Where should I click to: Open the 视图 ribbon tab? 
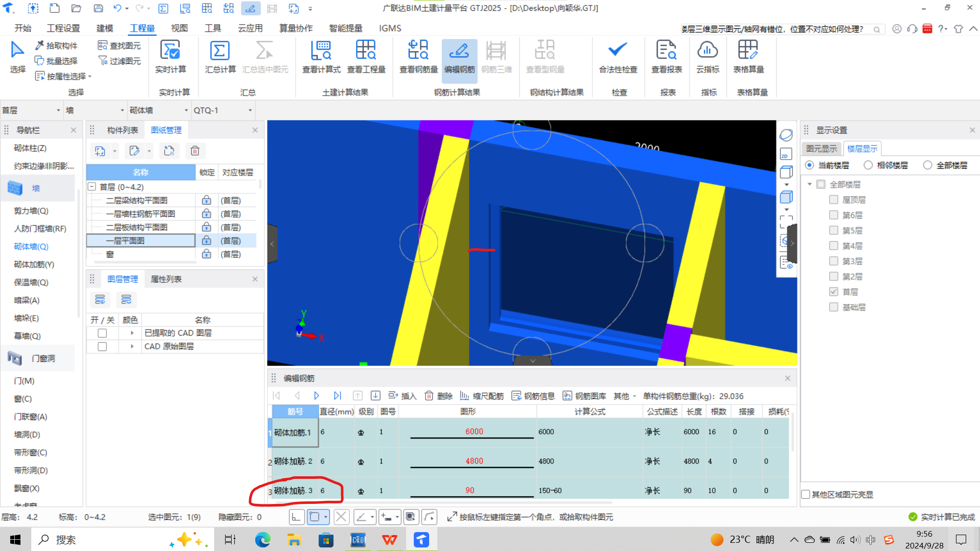179,28
